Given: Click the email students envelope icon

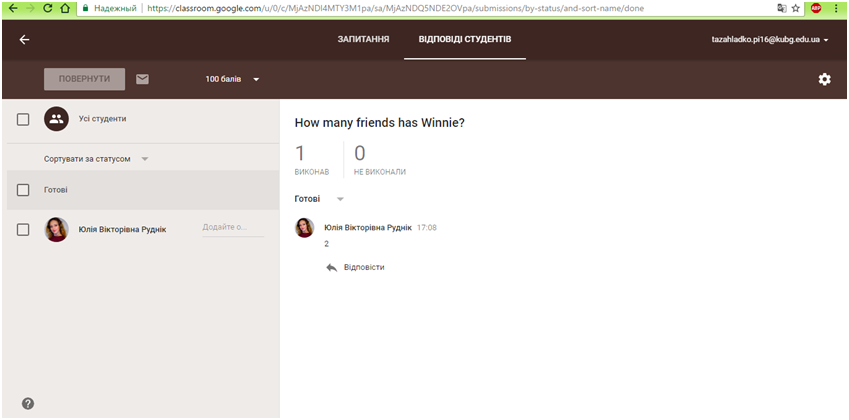Looking at the screenshot, I should pyautogui.click(x=142, y=79).
